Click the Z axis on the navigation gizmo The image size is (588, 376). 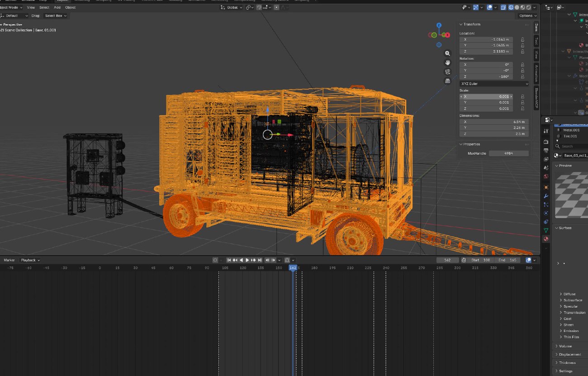coord(439,25)
